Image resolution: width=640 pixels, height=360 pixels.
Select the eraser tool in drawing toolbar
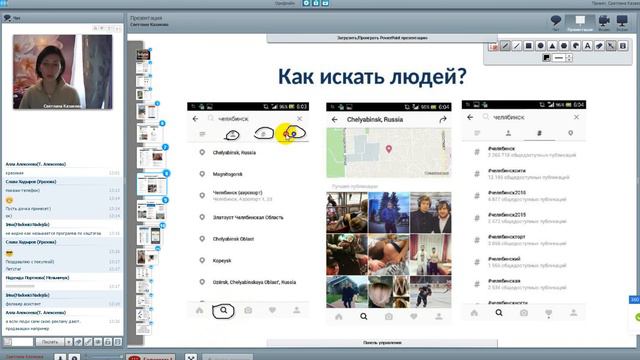pyautogui.click(x=599, y=46)
